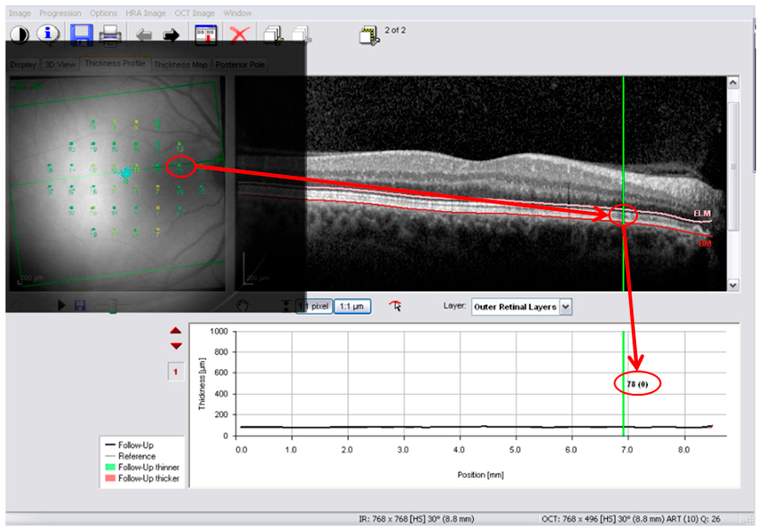Switch to the Thickness Map tab
Screen dimensions: 760x532
tap(181, 65)
